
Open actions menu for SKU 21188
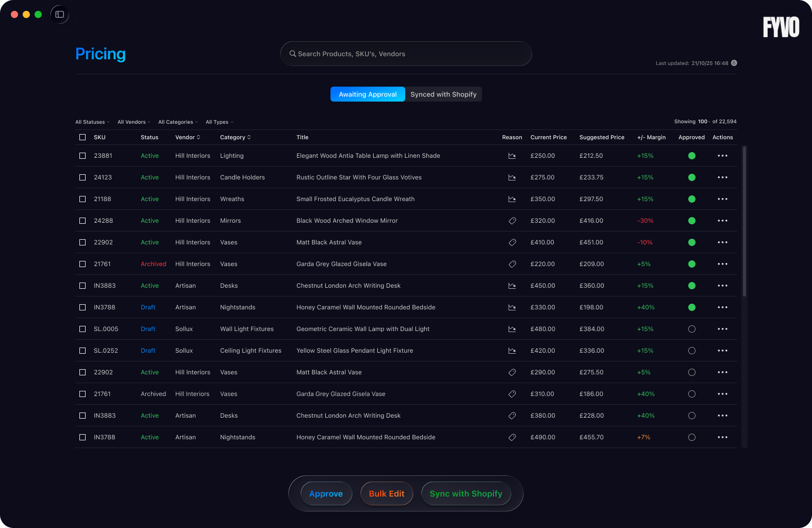[722, 199]
